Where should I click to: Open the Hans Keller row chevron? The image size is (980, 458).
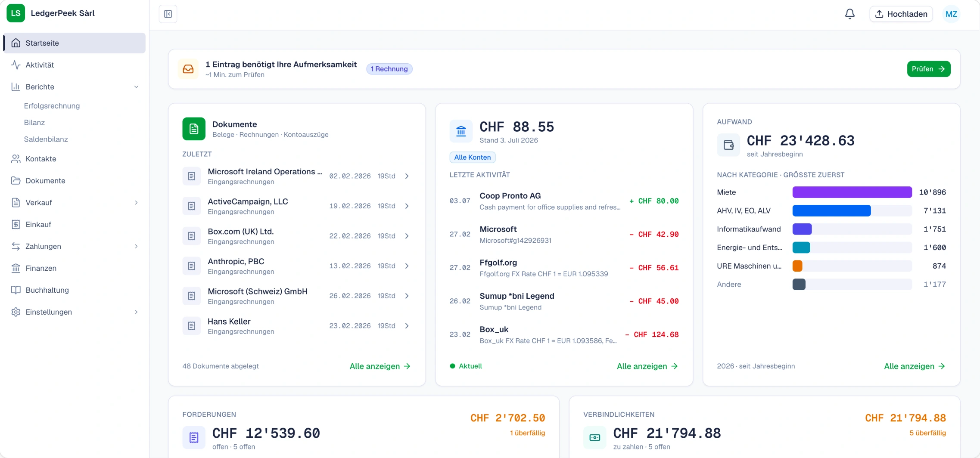click(407, 326)
